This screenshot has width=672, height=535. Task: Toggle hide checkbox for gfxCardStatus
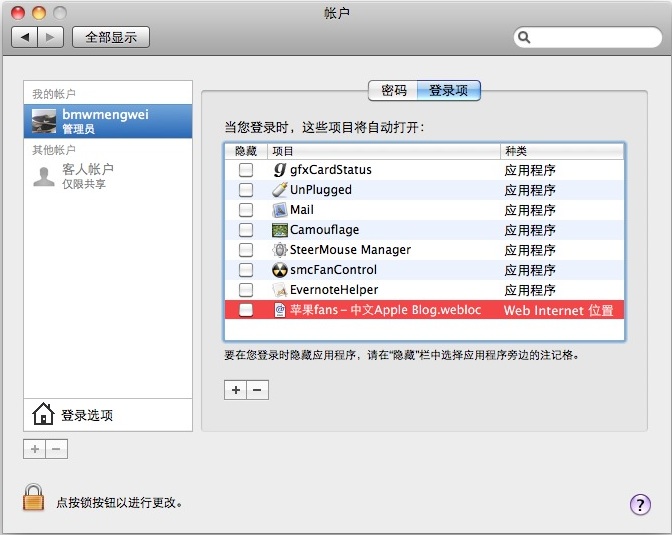[x=246, y=170]
